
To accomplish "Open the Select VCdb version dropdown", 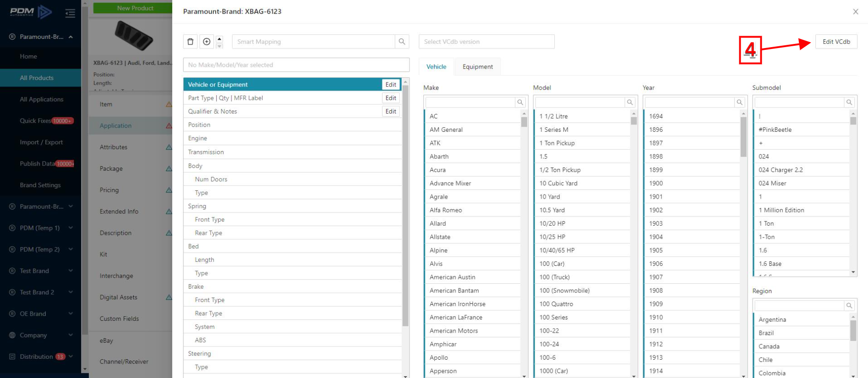I will pos(486,42).
